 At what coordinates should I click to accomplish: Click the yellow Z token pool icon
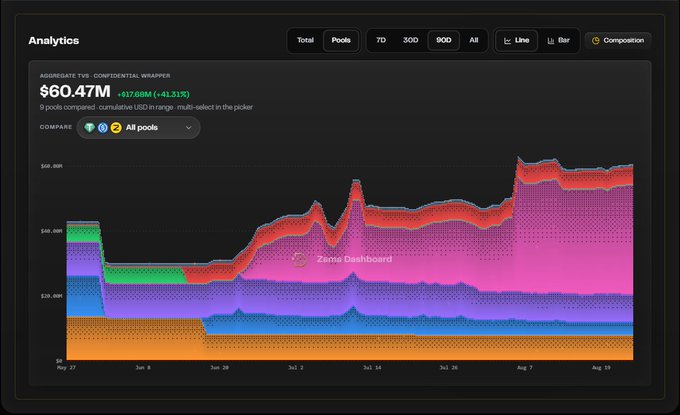point(116,127)
